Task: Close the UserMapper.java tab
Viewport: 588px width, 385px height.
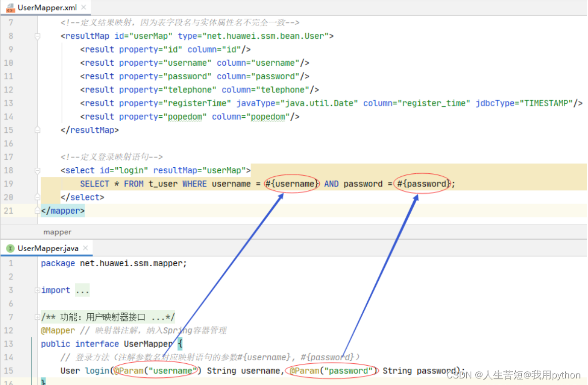Action: pyautogui.click(x=85, y=248)
